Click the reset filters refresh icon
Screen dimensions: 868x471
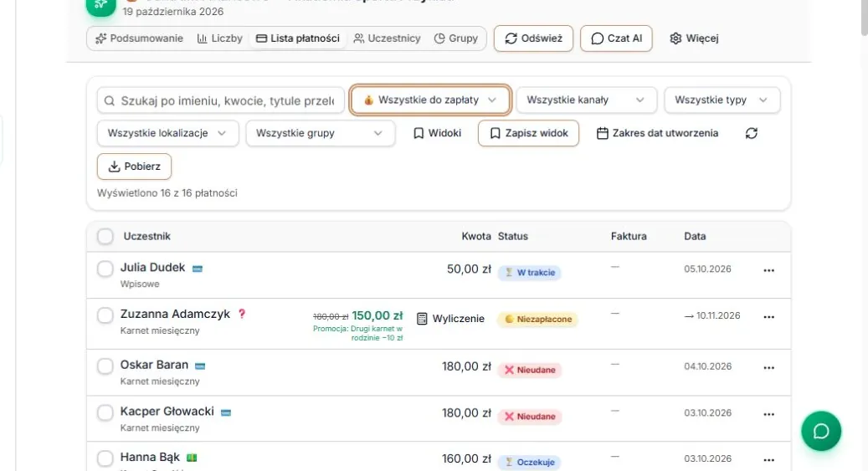[x=751, y=133]
